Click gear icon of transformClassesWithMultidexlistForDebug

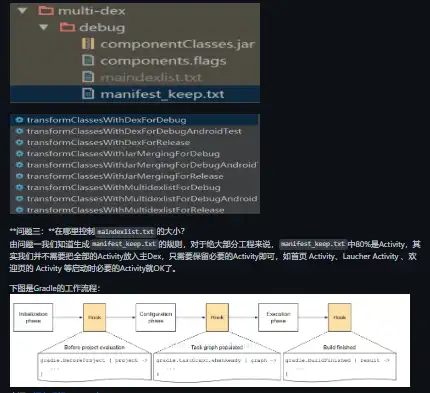(x=20, y=187)
